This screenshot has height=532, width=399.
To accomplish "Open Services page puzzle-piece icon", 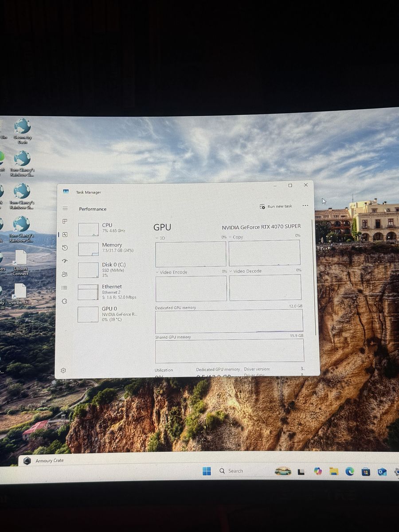I will click(x=65, y=301).
